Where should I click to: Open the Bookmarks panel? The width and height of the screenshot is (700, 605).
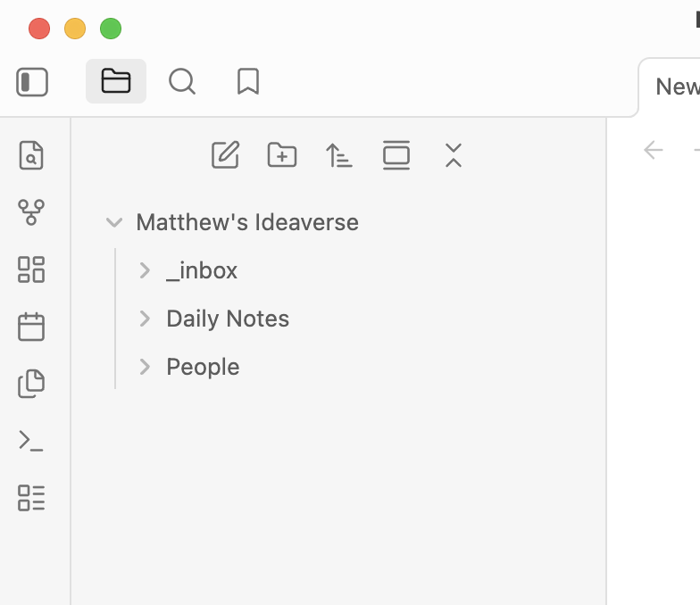(x=248, y=82)
